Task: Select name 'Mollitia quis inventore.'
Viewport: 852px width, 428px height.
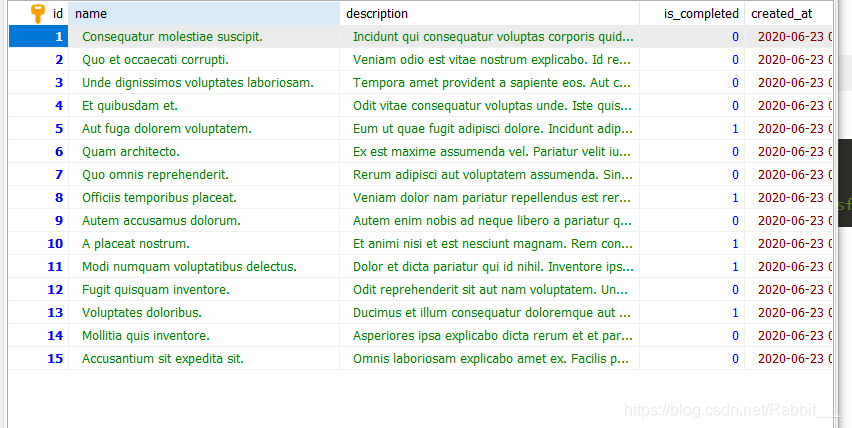Action: coord(146,335)
